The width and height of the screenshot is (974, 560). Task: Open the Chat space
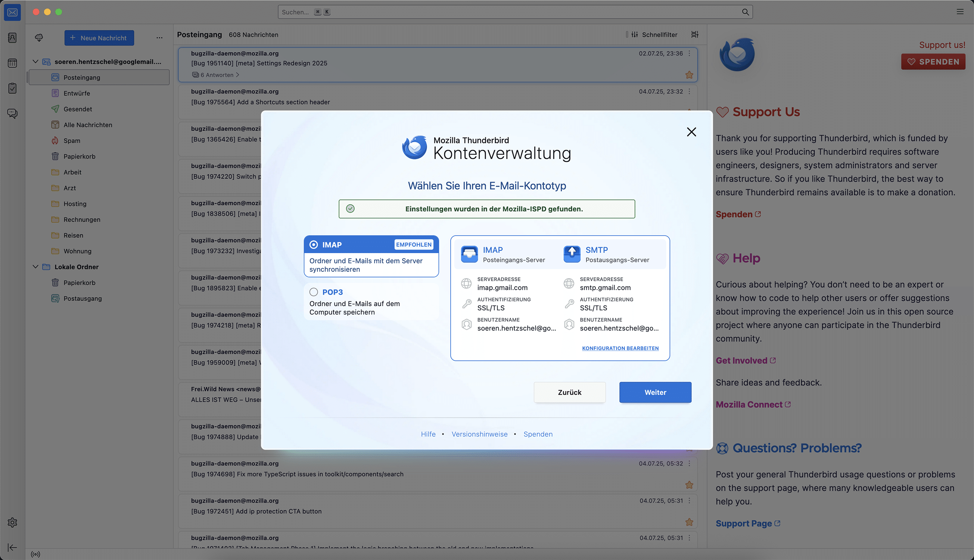click(12, 113)
